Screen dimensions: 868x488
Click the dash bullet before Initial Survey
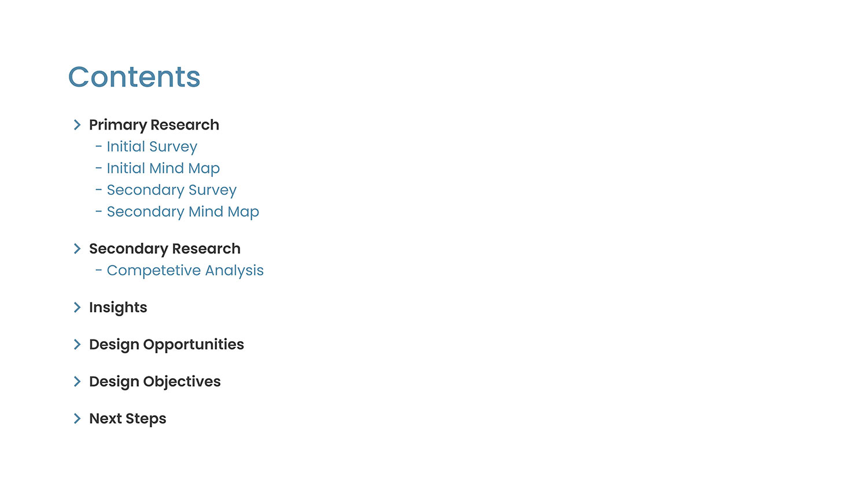(99, 147)
